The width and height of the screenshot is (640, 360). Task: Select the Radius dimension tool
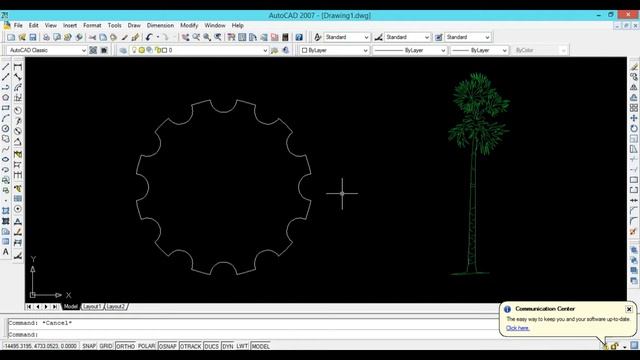coord(18,110)
